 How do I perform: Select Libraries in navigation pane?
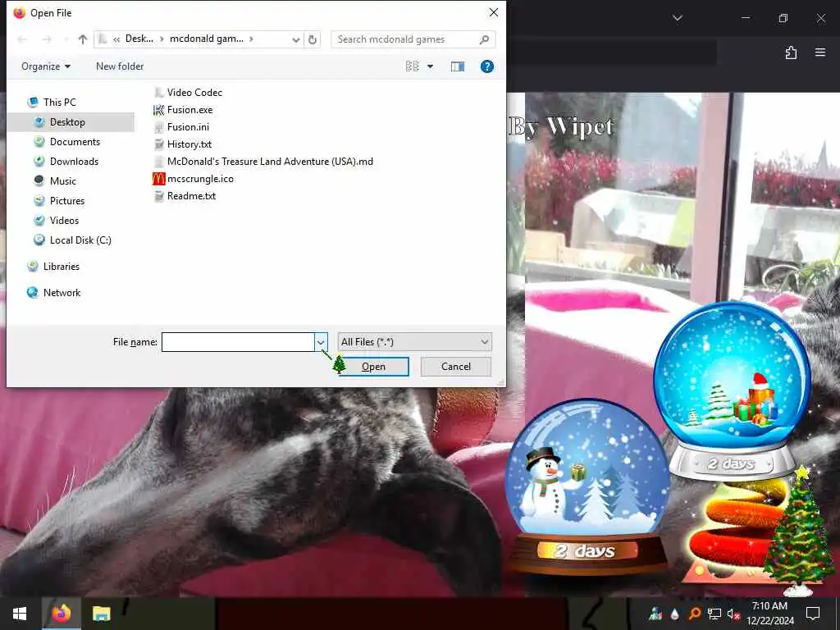tap(61, 267)
